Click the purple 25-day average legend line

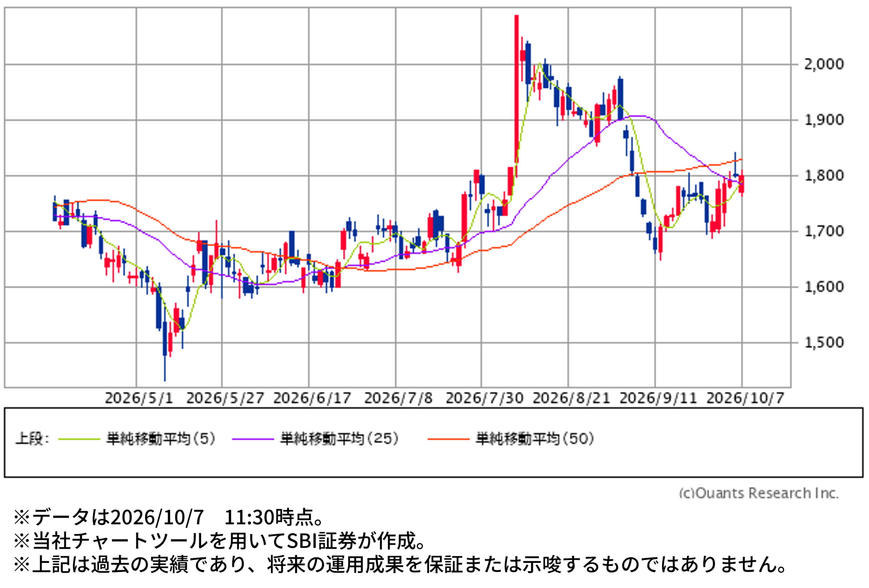(x=253, y=439)
